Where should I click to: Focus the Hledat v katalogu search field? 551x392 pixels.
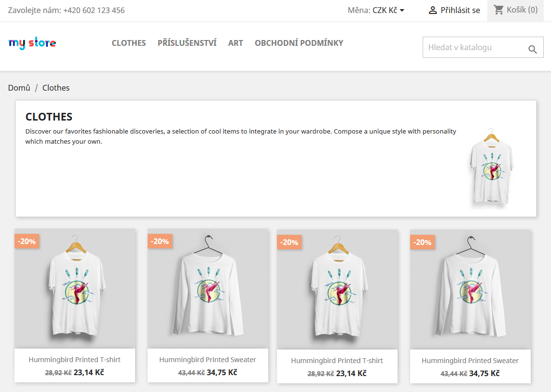tap(473, 47)
